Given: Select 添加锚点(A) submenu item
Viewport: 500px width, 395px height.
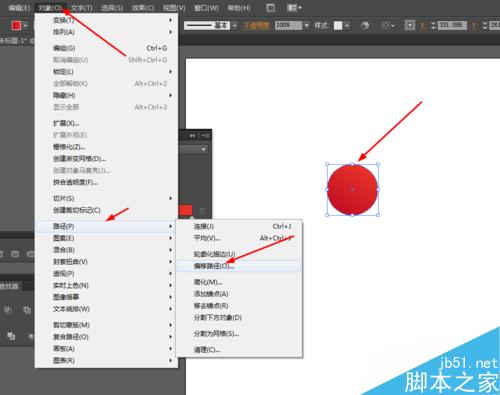Looking at the screenshot, I should [x=239, y=294].
